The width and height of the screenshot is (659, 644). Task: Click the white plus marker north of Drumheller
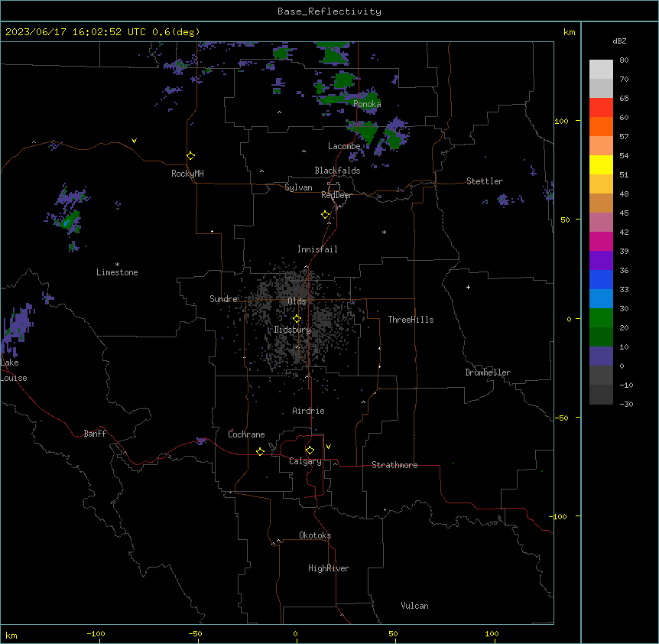click(468, 287)
